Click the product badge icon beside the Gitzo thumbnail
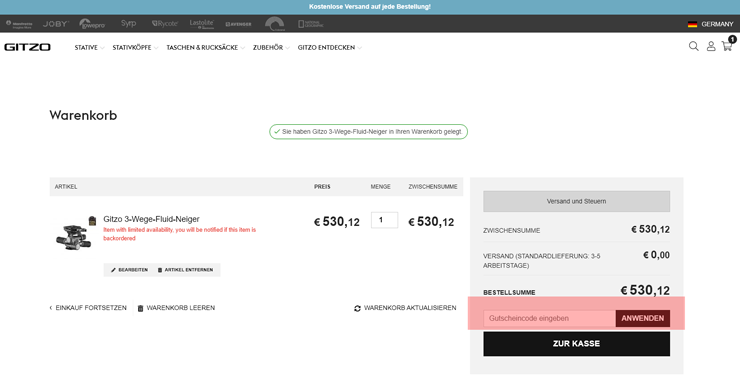740x379 pixels. click(x=92, y=220)
